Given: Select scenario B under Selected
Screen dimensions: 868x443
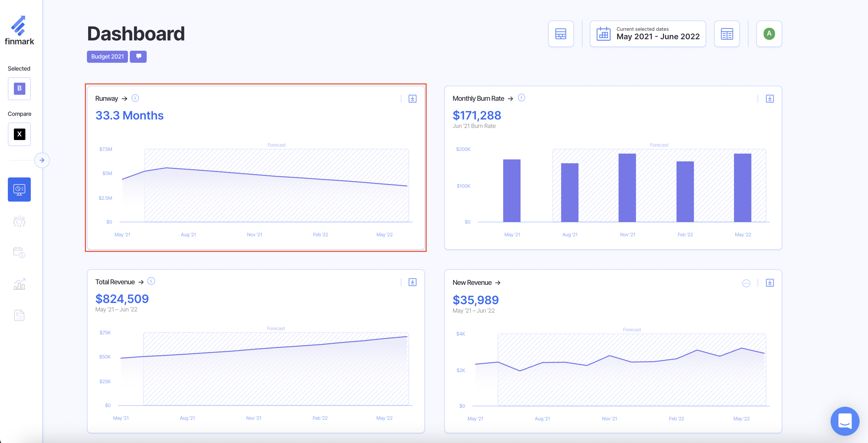Looking at the screenshot, I should (19, 89).
